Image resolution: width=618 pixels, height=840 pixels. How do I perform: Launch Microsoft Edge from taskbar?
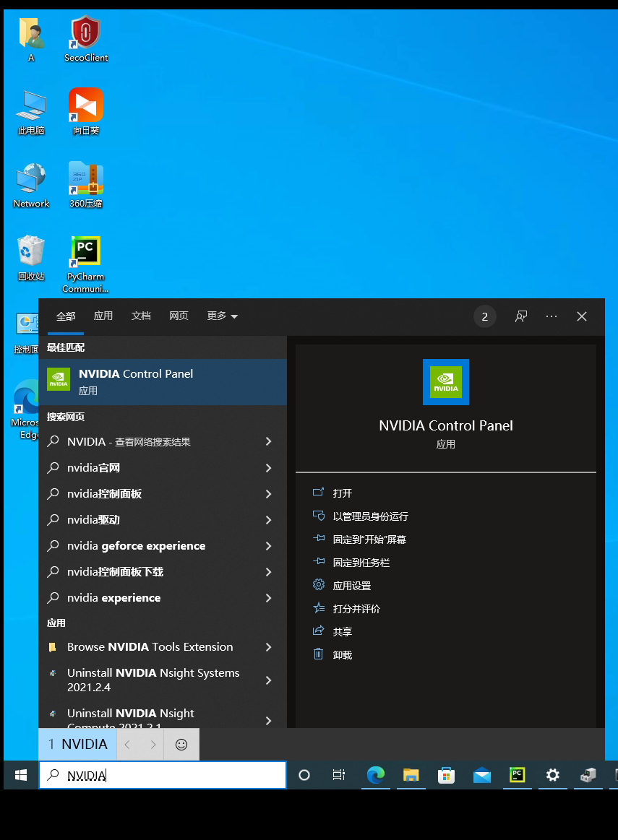pos(375,775)
